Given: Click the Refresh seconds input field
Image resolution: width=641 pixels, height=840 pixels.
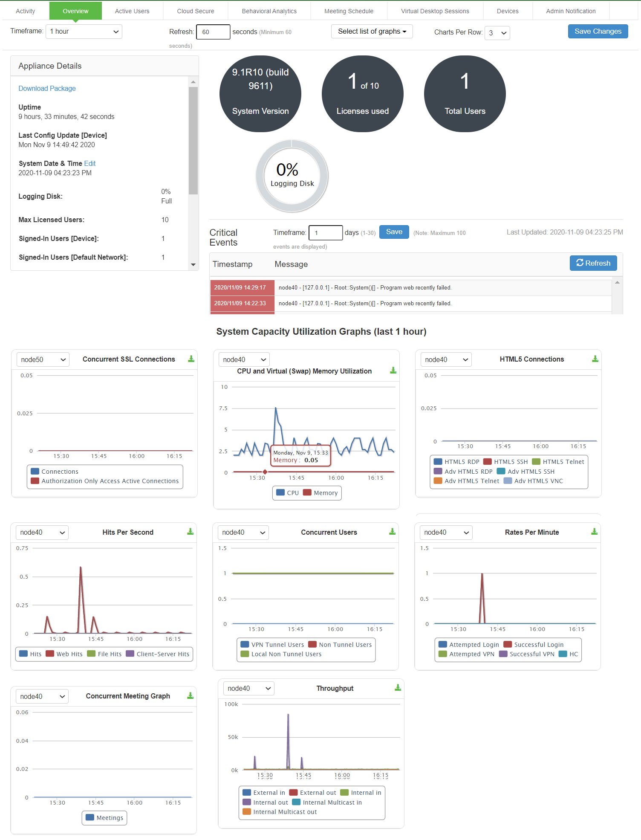Looking at the screenshot, I should 213,32.
